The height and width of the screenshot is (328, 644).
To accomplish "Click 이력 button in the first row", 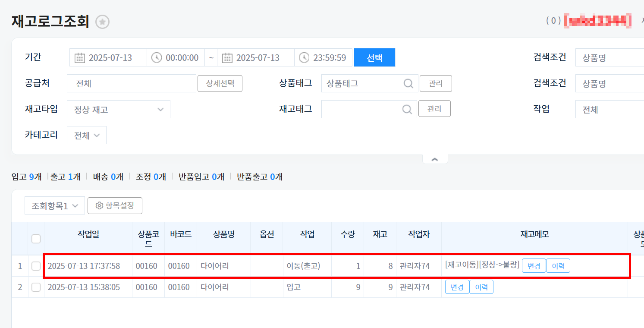I will point(558,266).
